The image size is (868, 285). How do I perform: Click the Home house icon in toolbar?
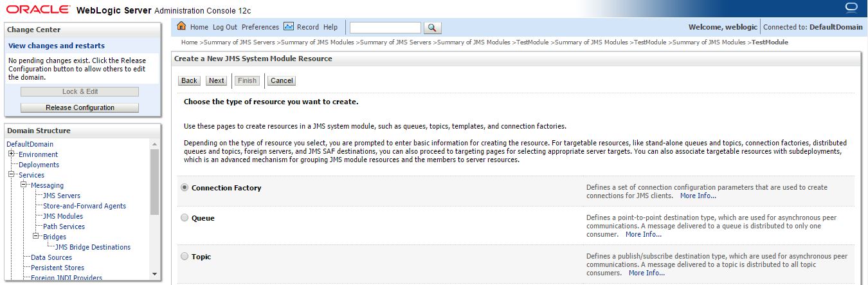click(x=181, y=26)
